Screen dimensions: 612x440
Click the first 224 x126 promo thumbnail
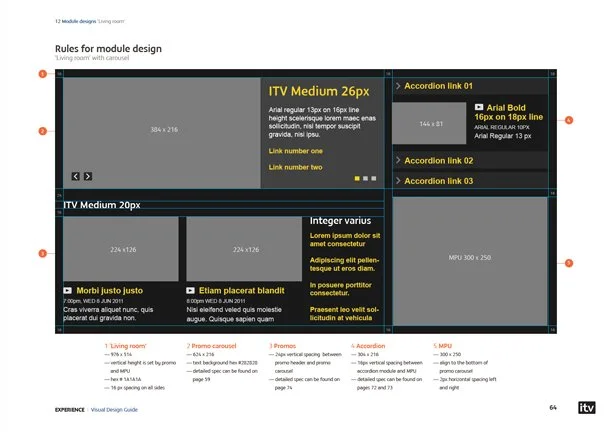tap(121, 249)
